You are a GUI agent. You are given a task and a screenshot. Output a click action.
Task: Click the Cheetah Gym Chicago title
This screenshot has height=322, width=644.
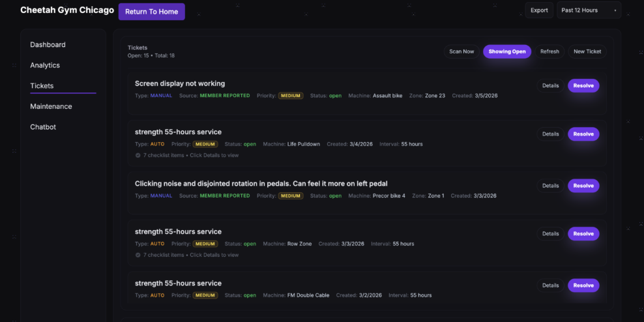(67, 10)
